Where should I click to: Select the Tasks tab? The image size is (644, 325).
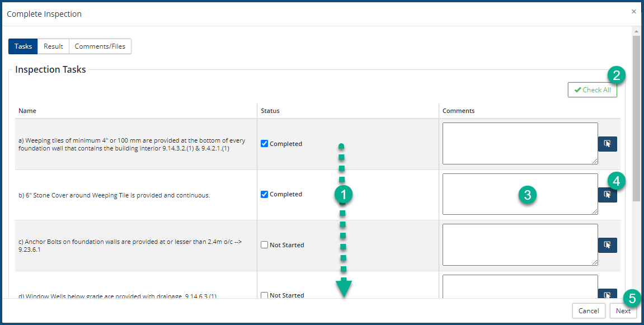click(x=23, y=46)
